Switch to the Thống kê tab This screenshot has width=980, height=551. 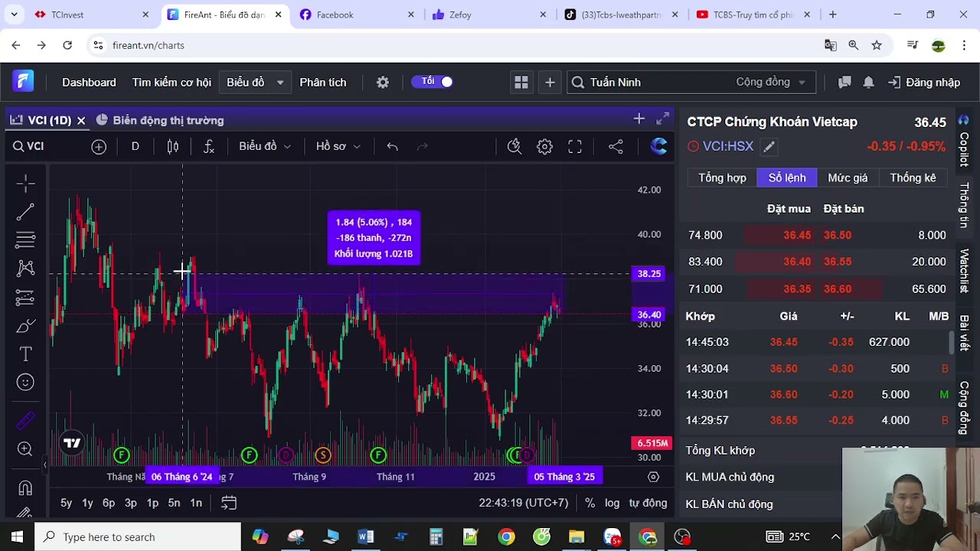pyautogui.click(x=913, y=178)
